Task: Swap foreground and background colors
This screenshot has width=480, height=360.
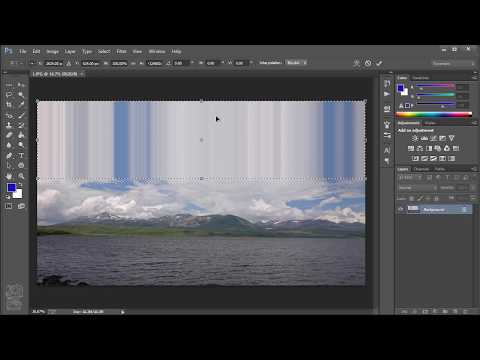Action: click(20, 184)
